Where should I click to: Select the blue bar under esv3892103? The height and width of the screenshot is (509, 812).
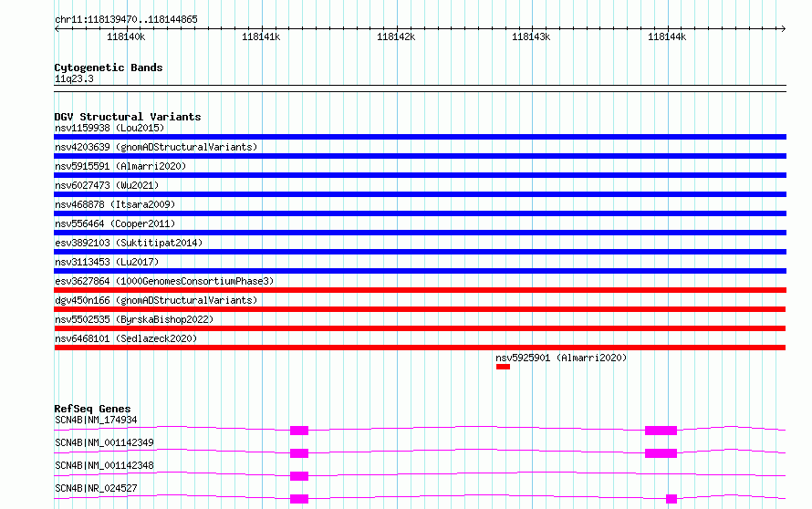click(420, 252)
